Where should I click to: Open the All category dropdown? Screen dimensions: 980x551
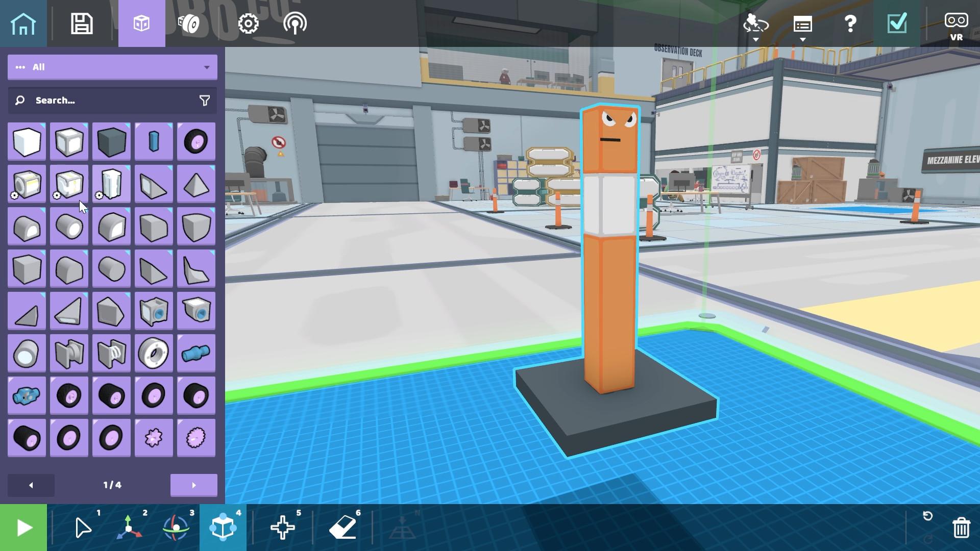pyautogui.click(x=112, y=67)
